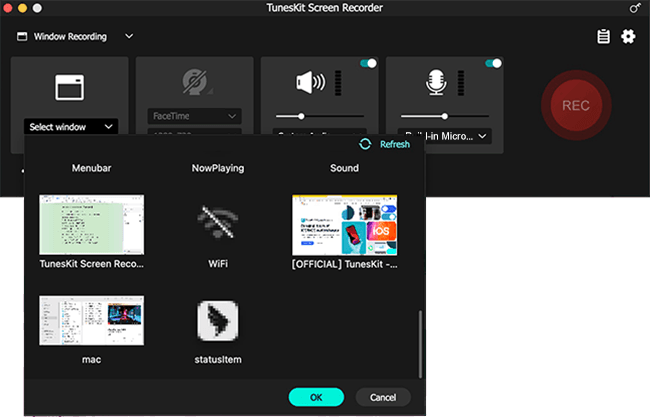Screen dimensions: 650x418
Task: Toggle microphone switch off
Action: coord(493,63)
